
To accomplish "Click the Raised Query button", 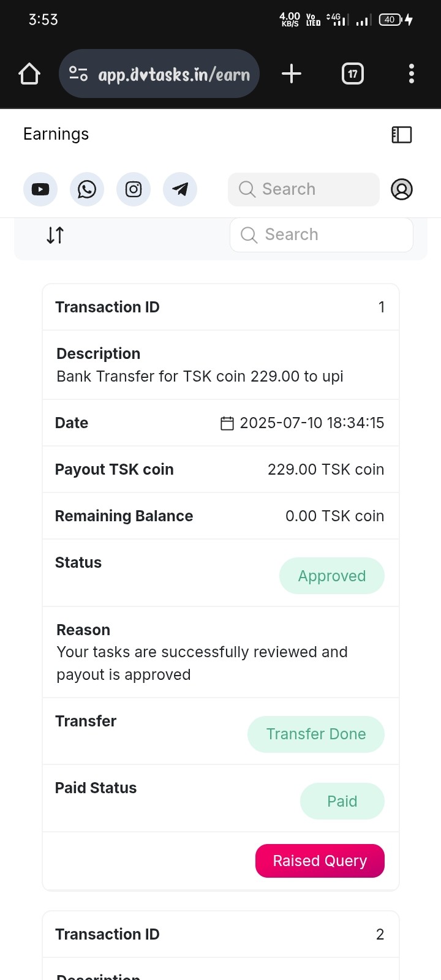I will point(320,861).
